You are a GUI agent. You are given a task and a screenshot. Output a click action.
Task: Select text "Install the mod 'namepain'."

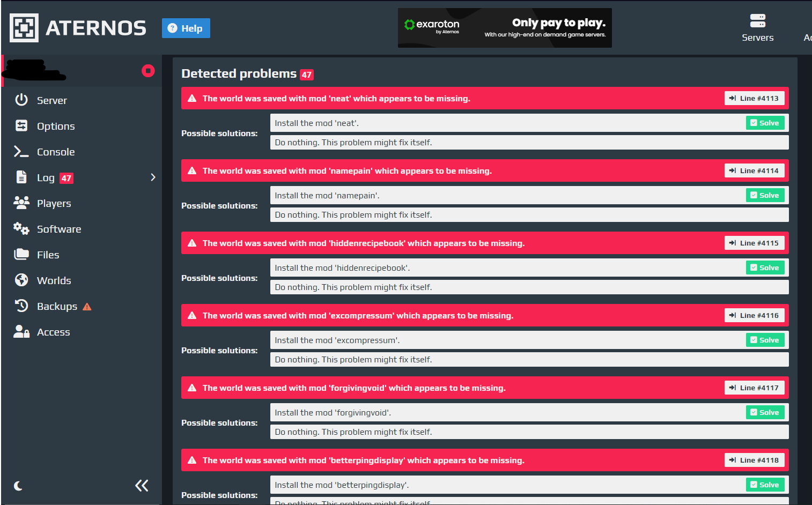tap(327, 196)
